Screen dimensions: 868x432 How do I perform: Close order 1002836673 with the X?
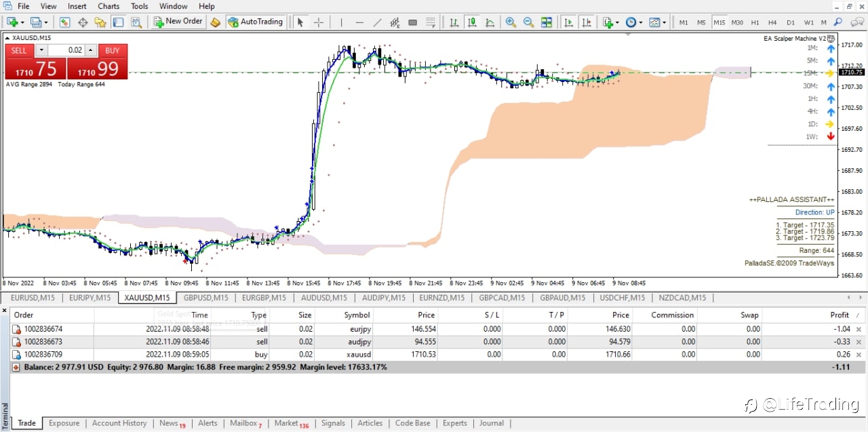(859, 342)
